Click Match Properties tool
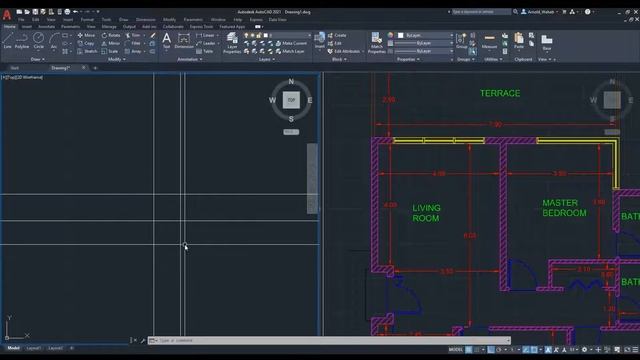Viewport: 640px width, 360px height. pyautogui.click(x=376, y=43)
